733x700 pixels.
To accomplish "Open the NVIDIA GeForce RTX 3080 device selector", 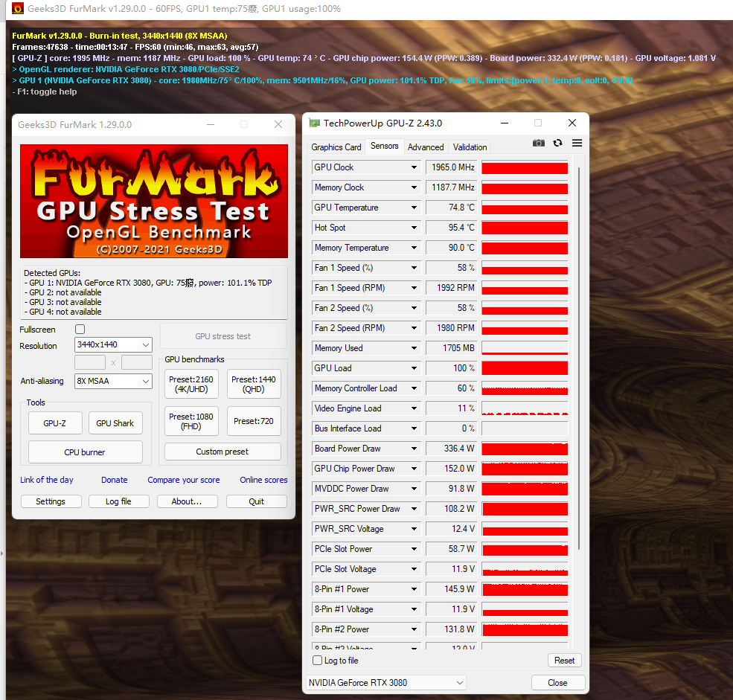I will click(386, 683).
